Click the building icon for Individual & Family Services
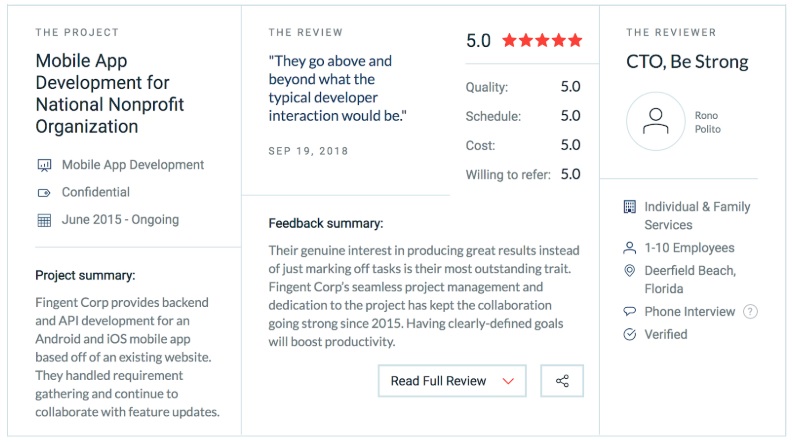Screen dimensions: 792x442 pos(629,207)
